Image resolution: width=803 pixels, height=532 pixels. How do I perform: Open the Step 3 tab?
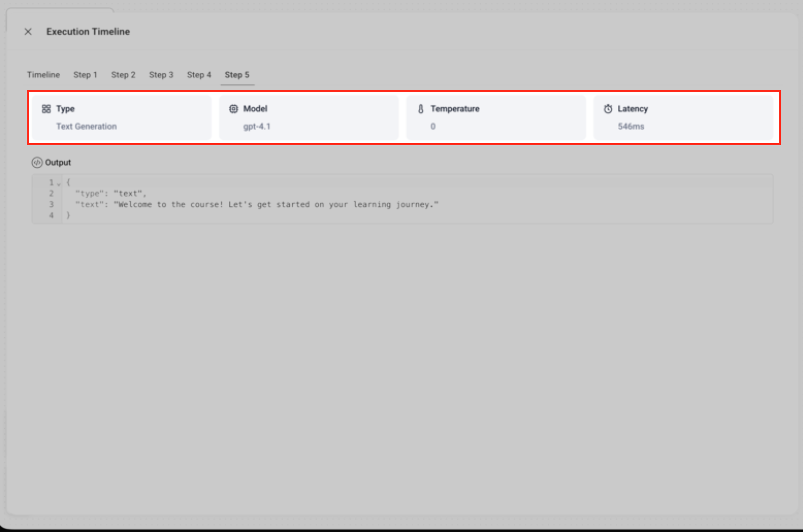(x=161, y=75)
